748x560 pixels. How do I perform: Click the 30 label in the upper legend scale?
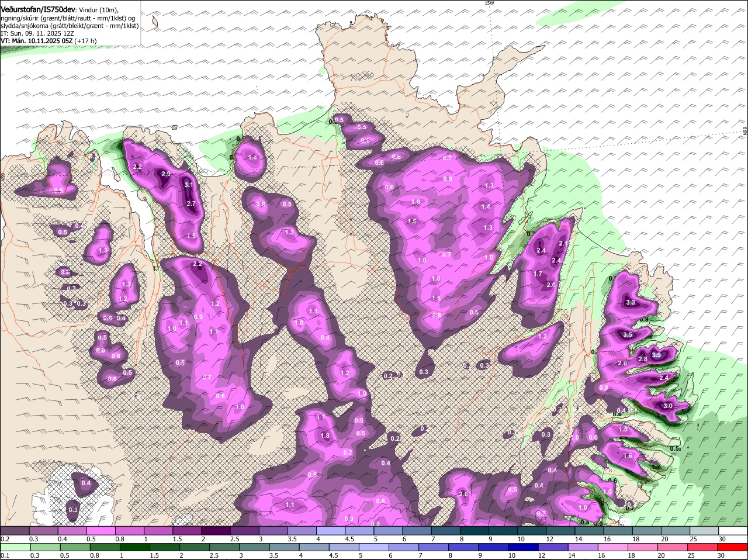coord(722,538)
